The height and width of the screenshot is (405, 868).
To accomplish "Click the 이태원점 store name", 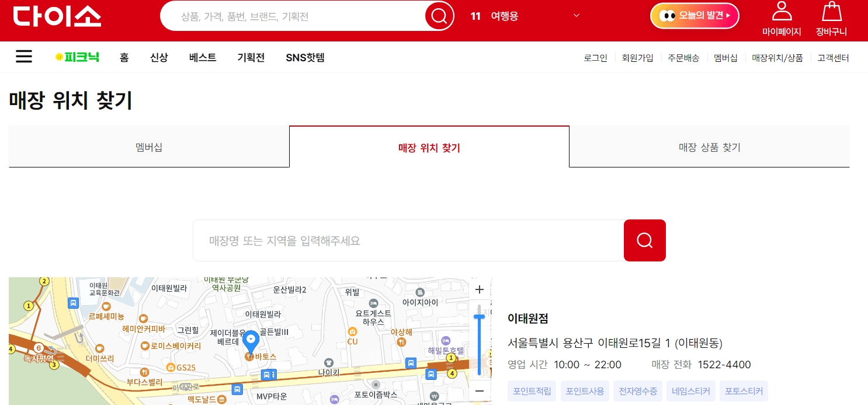I will coord(528,319).
